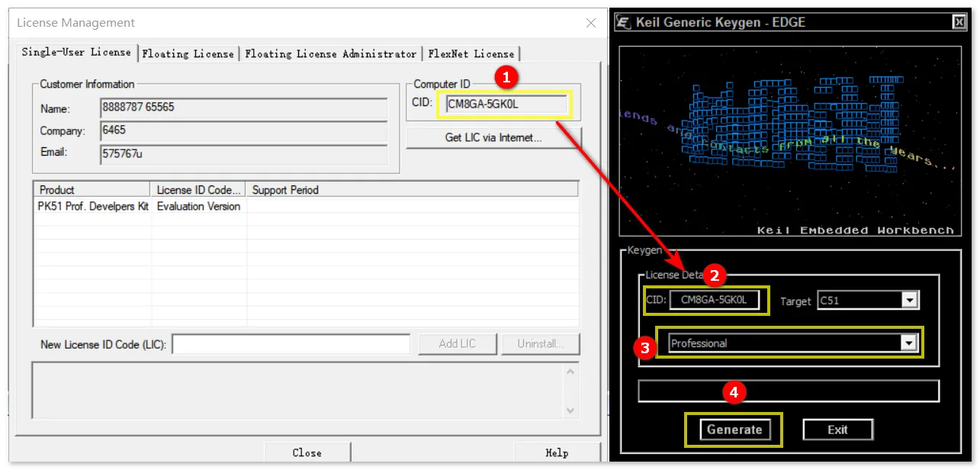The height and width of the screenshot is (470, 980).
Task: Click the Help button in License Management
Action: (x=557, y=452)
